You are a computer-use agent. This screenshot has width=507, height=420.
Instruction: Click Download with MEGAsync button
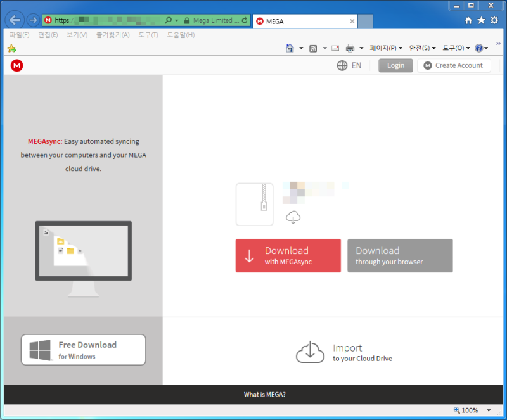(x=288, y=255)
